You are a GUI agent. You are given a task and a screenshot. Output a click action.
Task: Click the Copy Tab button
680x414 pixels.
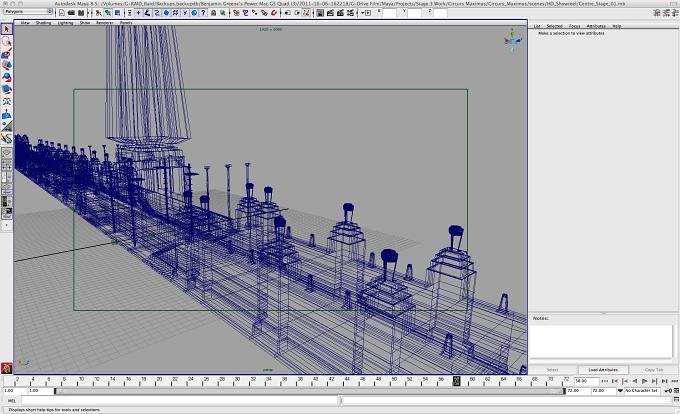[x=654, y=370]
